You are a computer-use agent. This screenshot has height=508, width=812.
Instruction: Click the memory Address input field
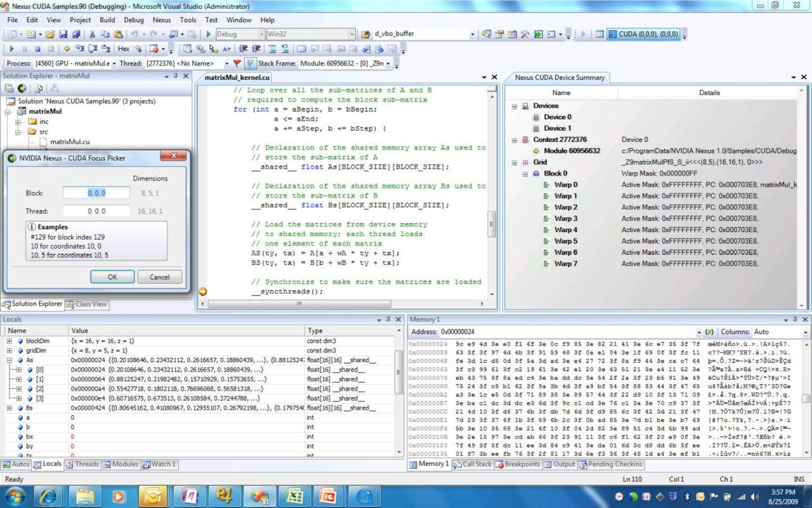point(571,332)
